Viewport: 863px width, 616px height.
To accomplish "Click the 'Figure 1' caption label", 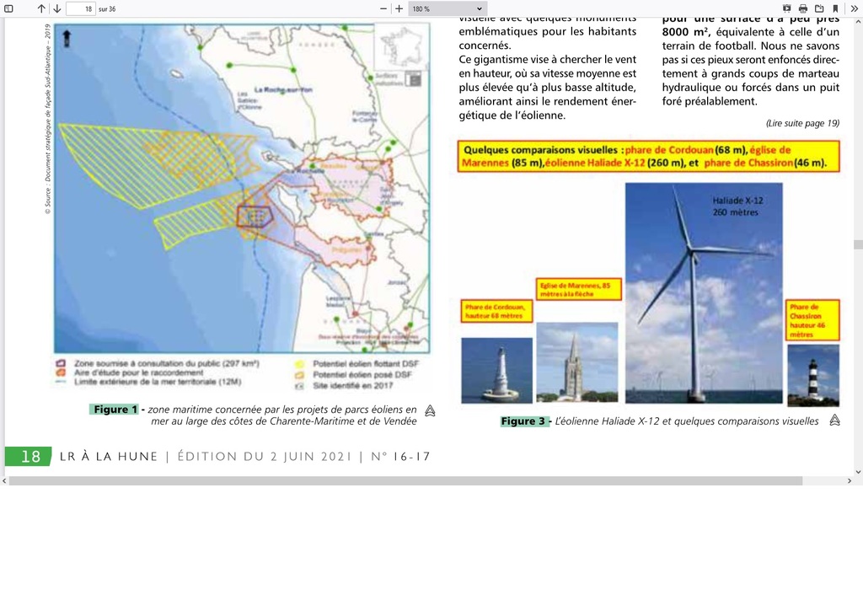I will [x=115, y=410].
